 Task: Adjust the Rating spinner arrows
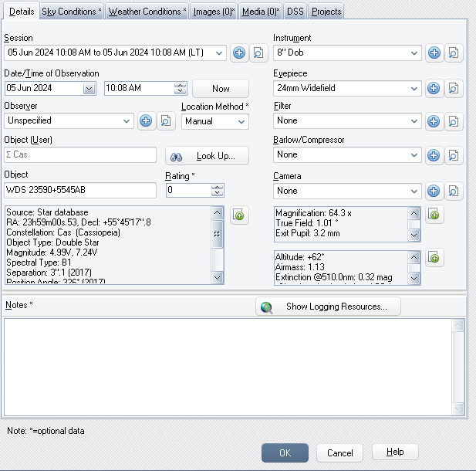[217, 190]
